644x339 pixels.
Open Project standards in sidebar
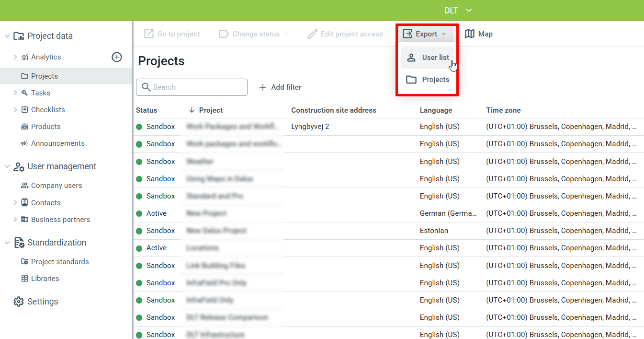(x=59, y=262)
